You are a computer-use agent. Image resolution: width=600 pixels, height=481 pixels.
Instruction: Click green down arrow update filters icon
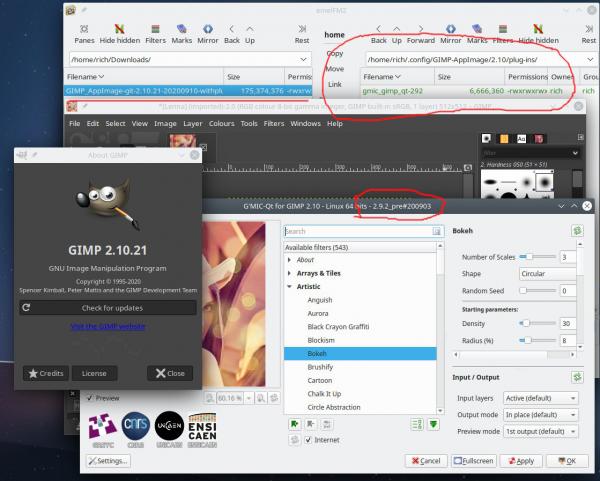pos(433,424)
